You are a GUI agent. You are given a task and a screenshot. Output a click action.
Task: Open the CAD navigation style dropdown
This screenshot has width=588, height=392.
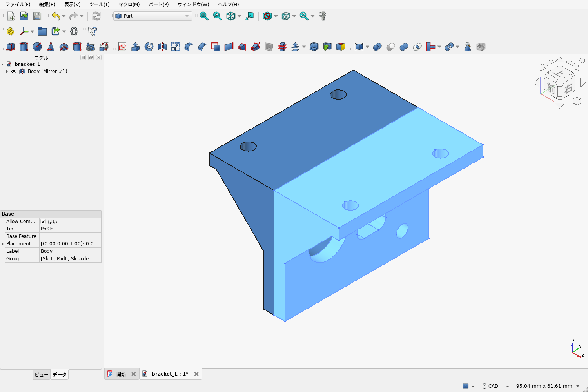(496, 386)
